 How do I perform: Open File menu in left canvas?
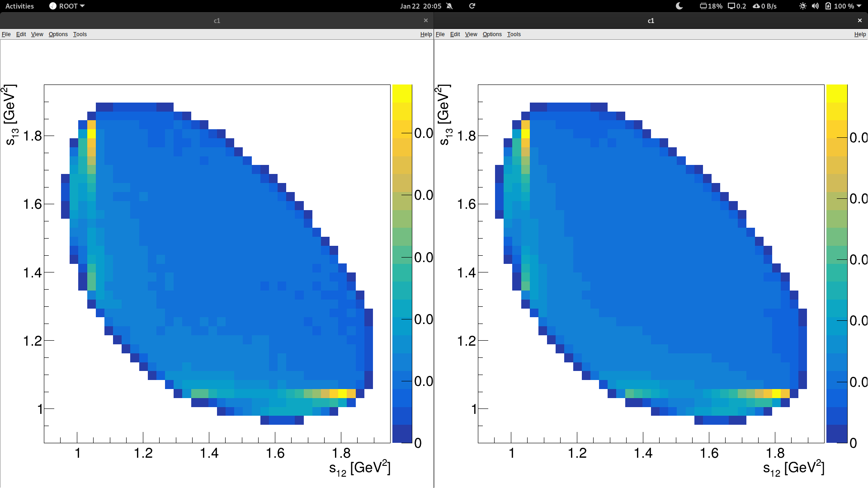pos(6,34)
